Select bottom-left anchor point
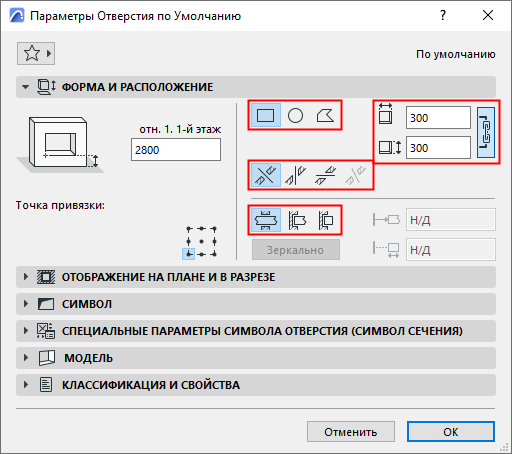This screenshot has width=512, height=454. (x=189, y=254)
